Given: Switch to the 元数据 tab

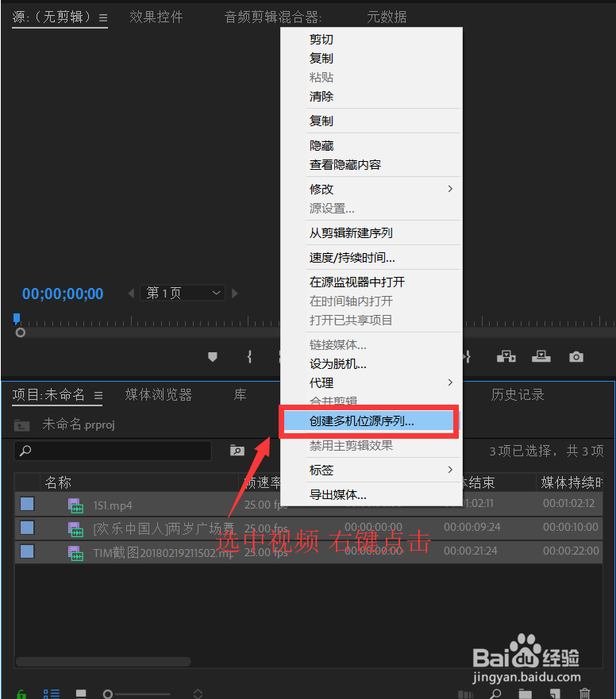Looking at the screenshot, I should [x=387, y=17].
